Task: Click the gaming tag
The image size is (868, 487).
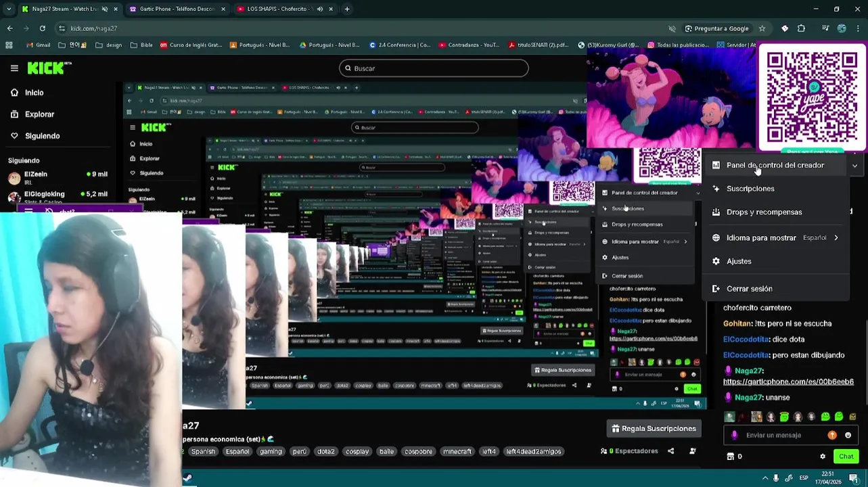Action: 271,451
